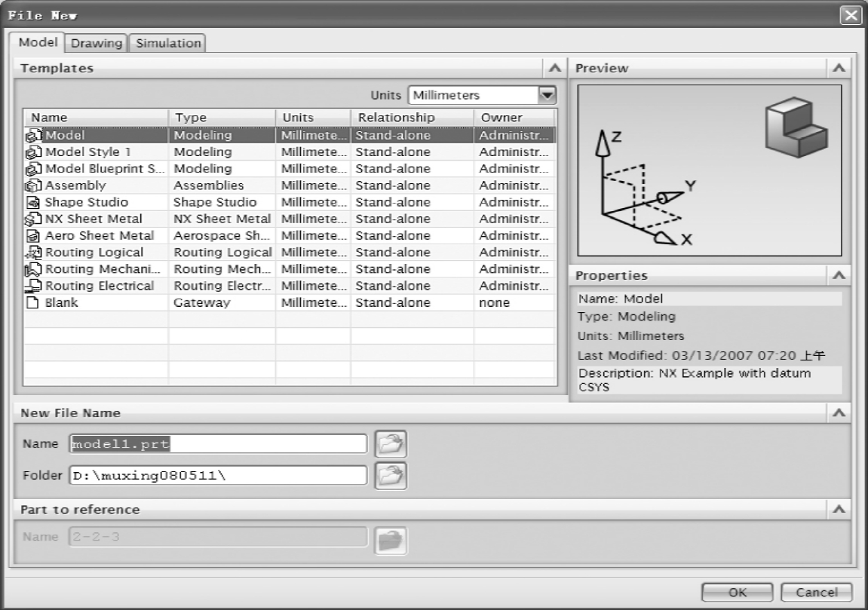Select the Assembly template icon
This screenshot has height=610, width=868.
pyautogui.click(x=34, y=185)
